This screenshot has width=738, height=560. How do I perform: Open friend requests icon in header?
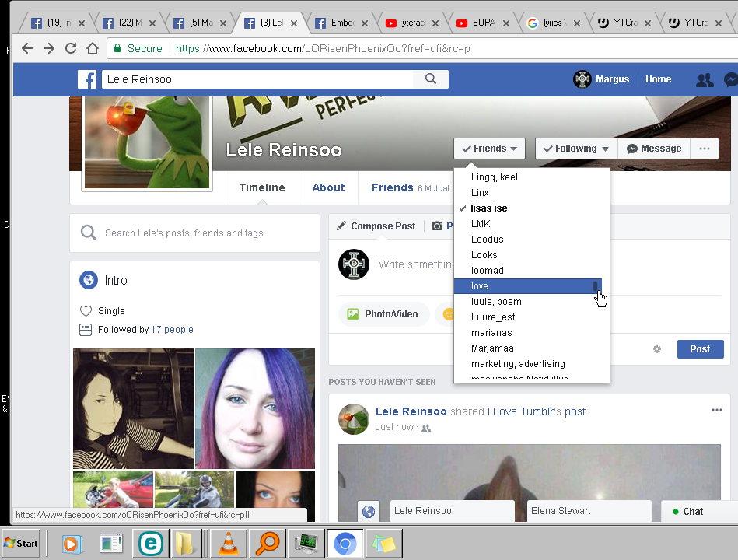(x=705, y=79)
